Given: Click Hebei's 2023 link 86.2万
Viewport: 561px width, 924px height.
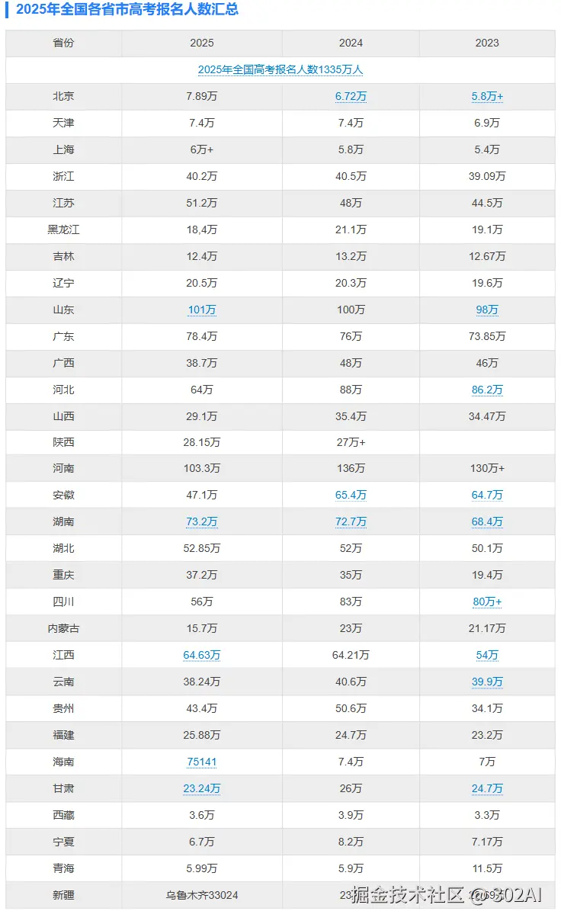Looking at the screenshot, I should 487,390.
